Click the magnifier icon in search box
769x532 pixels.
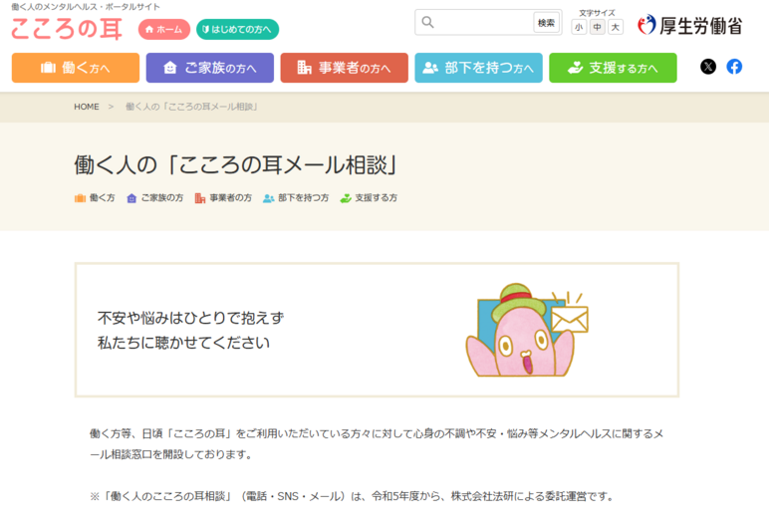(427, 23)
